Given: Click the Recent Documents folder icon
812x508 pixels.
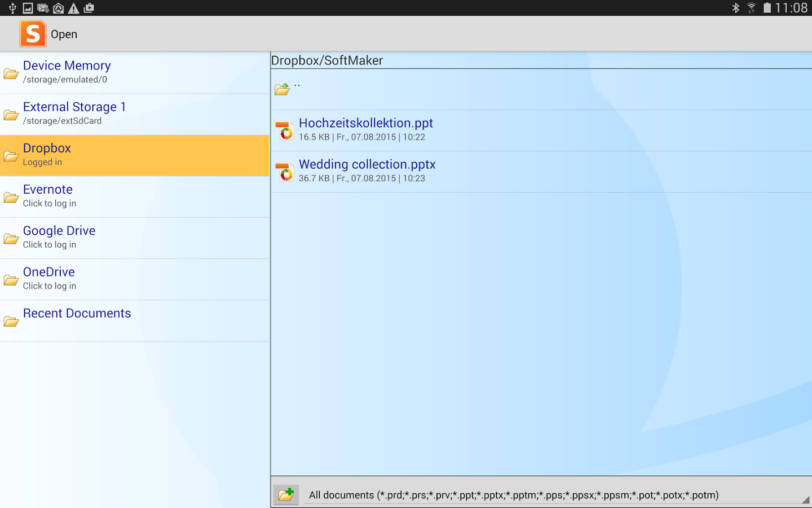Looking at the screenshot, I should tap(11, 321).
